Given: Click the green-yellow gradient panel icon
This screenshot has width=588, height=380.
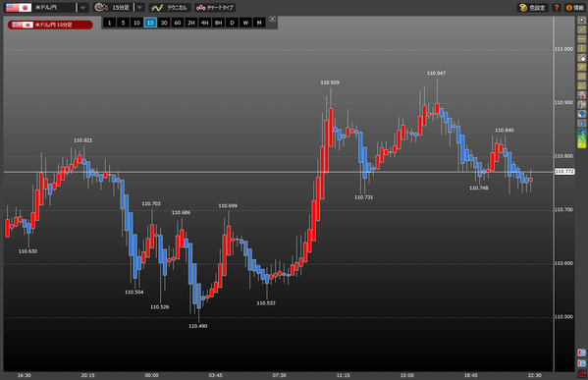Looking at the screenshot, I should (x=582, y=138).
